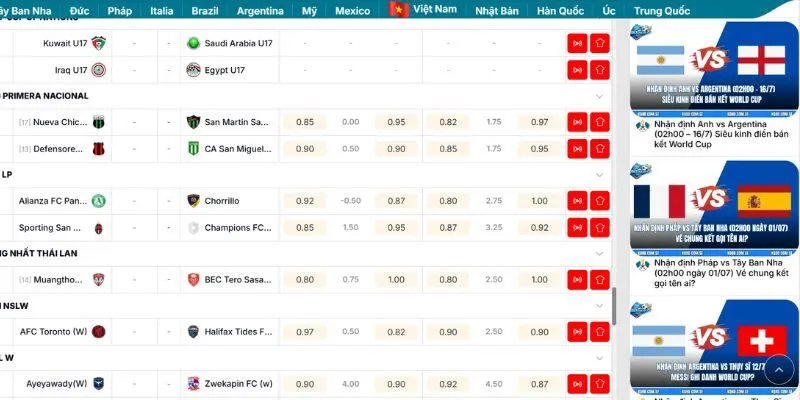The image size is (800, 400).
Task: Click the Úc tab
Action: pyautogui.click(x=609, y=11)
